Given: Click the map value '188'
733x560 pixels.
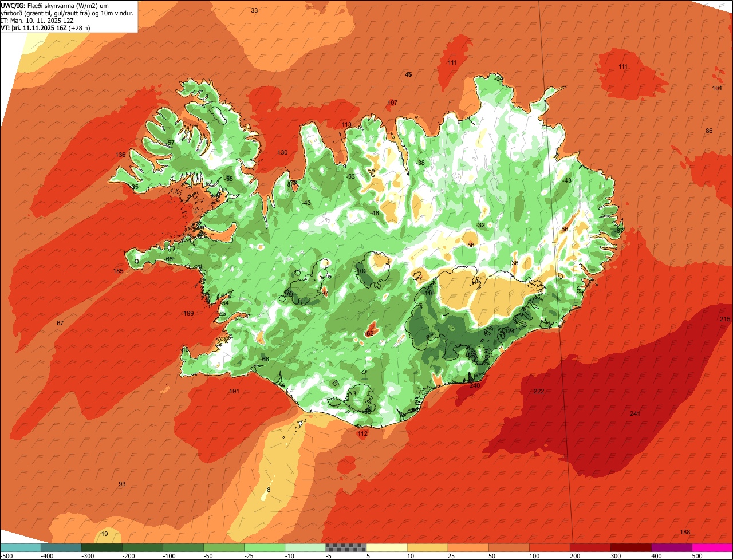Looking at the screenshot, I should pyautogui.click(x=685, y=532).
